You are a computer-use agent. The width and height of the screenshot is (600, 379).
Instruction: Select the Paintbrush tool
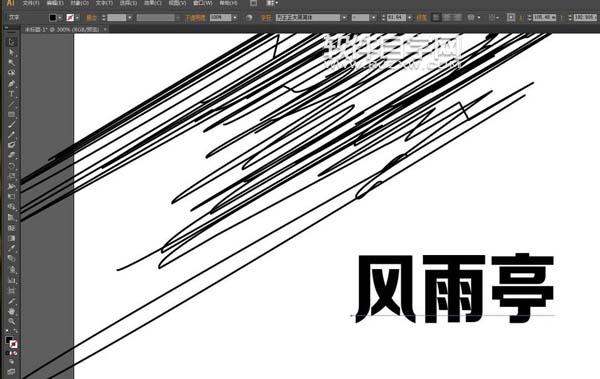coord(12,125)
